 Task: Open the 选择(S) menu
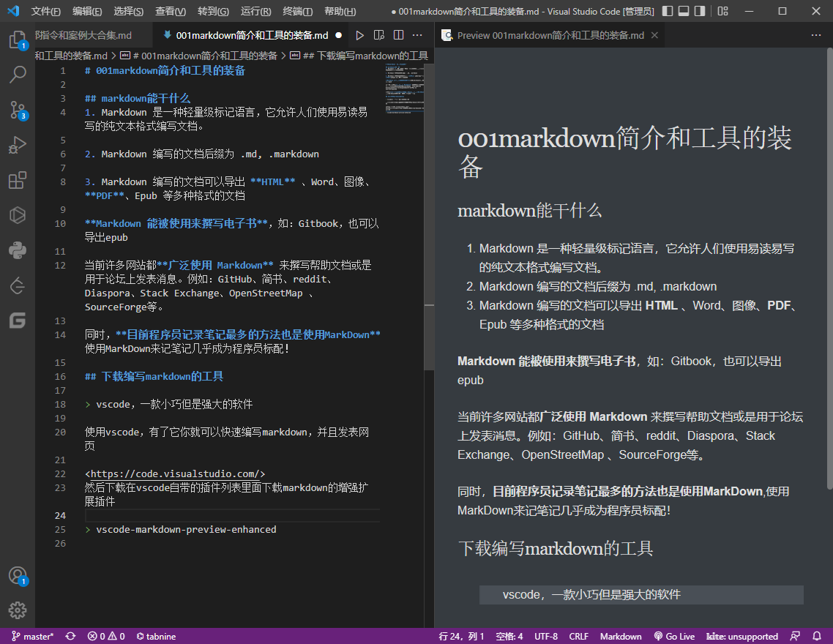[129, 11]
